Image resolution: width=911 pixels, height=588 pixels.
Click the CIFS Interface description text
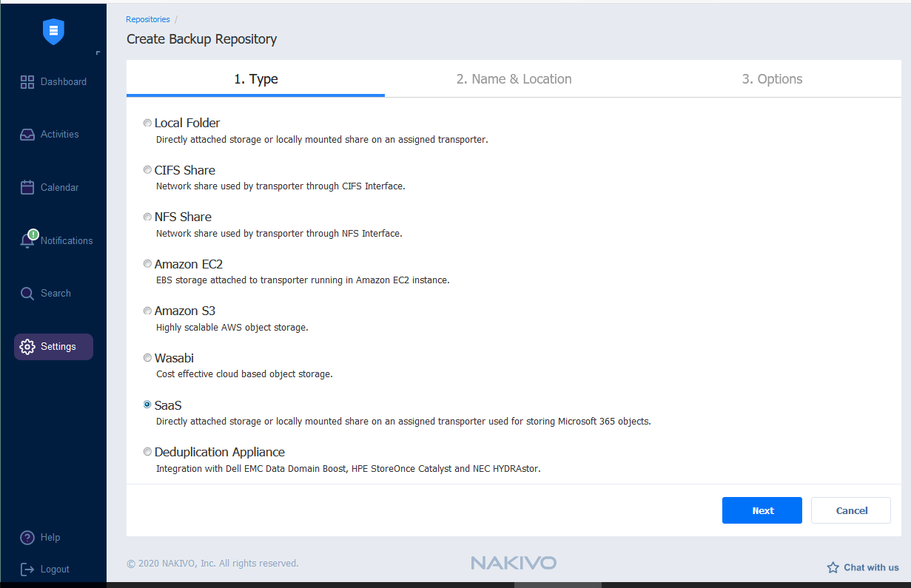280,186
